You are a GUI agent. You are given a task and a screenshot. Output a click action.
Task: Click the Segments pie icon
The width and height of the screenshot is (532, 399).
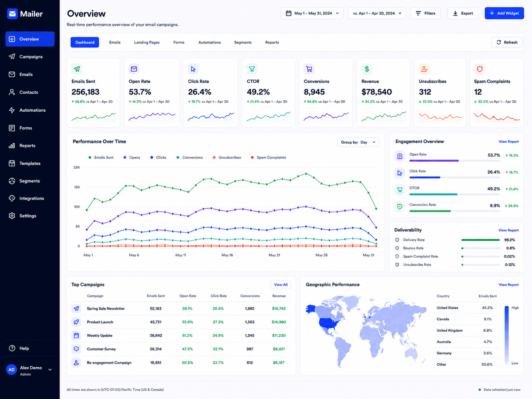(12, 181)
